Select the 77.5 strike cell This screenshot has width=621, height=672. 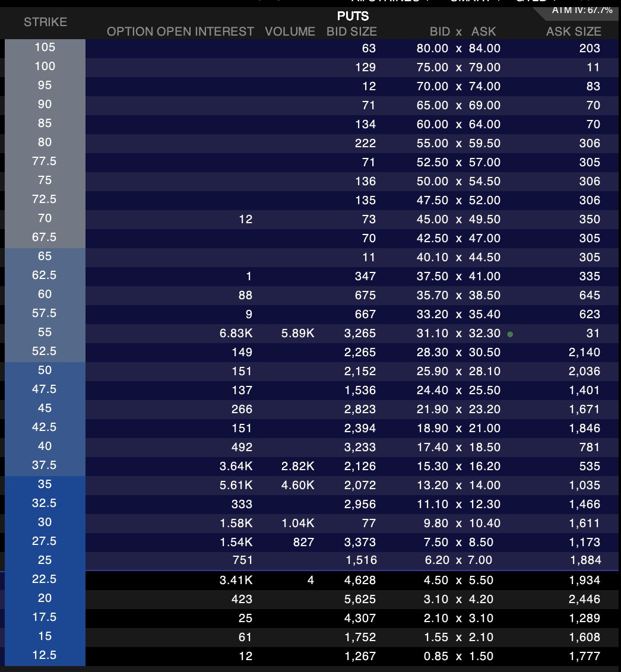(45, 161)
